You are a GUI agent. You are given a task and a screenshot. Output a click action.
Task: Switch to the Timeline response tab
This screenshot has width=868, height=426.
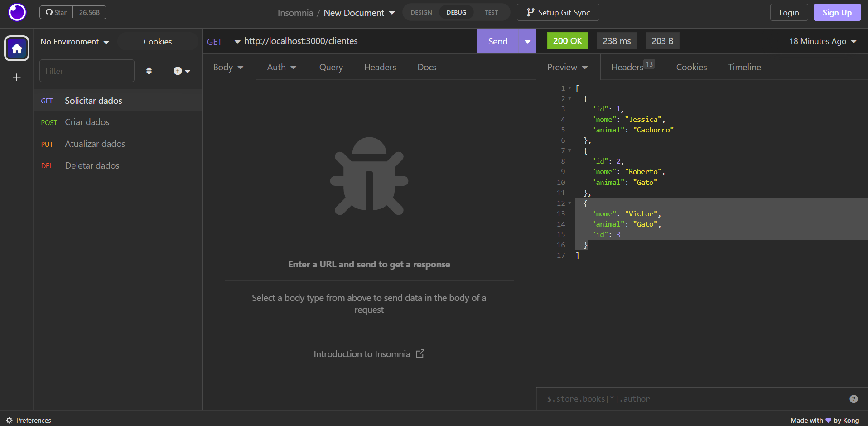click(x=744, y=67)
